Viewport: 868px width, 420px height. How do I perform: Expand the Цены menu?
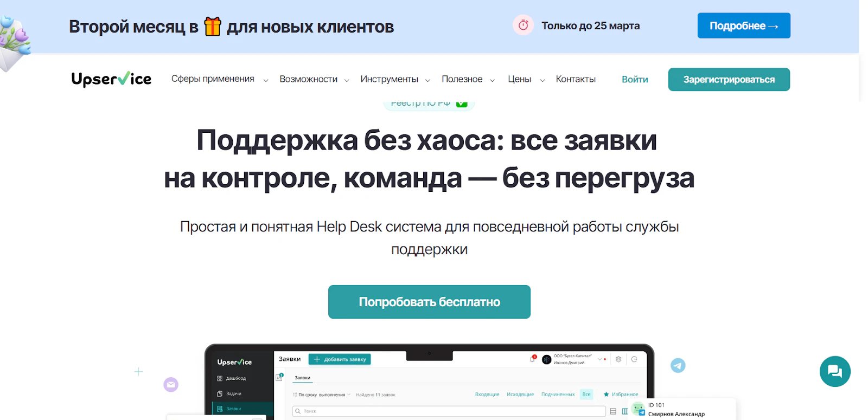[526, 79]
